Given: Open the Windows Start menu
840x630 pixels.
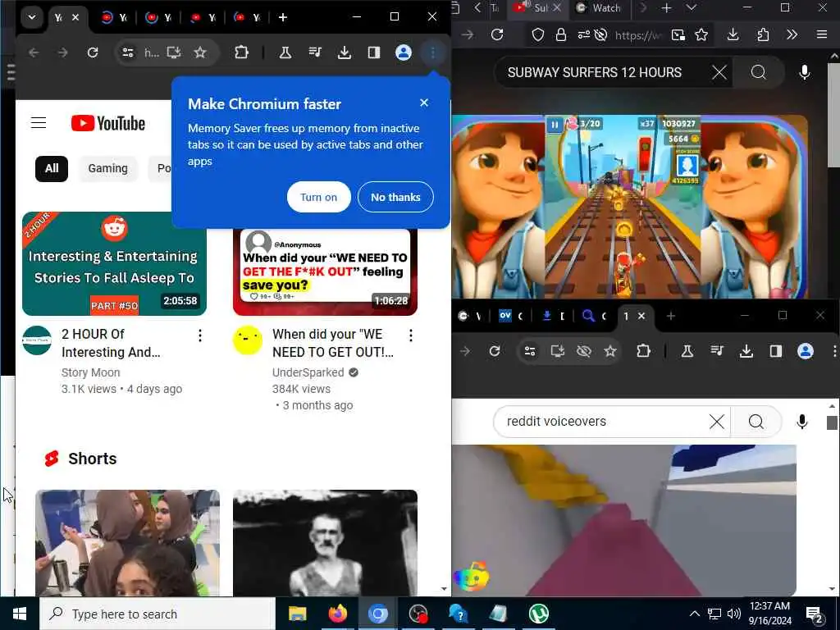Looking at the screenshot, I should point(20,614).
